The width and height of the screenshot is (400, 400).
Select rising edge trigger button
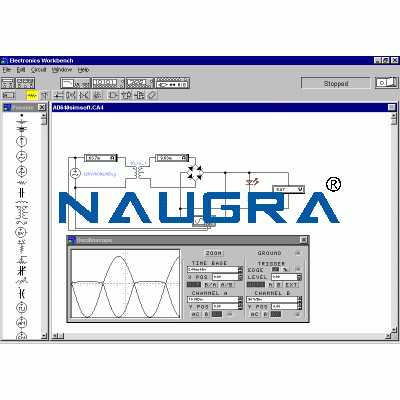(x=276, y=269)
